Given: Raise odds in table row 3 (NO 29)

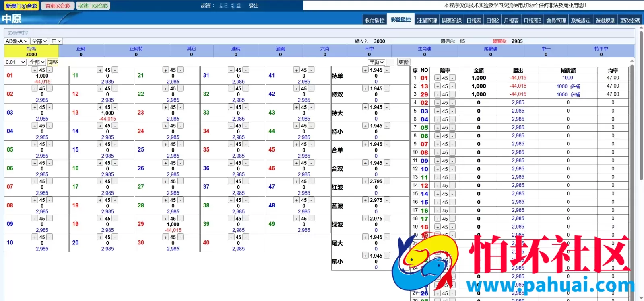Looking at the screenshot, I should pos(438,94).
